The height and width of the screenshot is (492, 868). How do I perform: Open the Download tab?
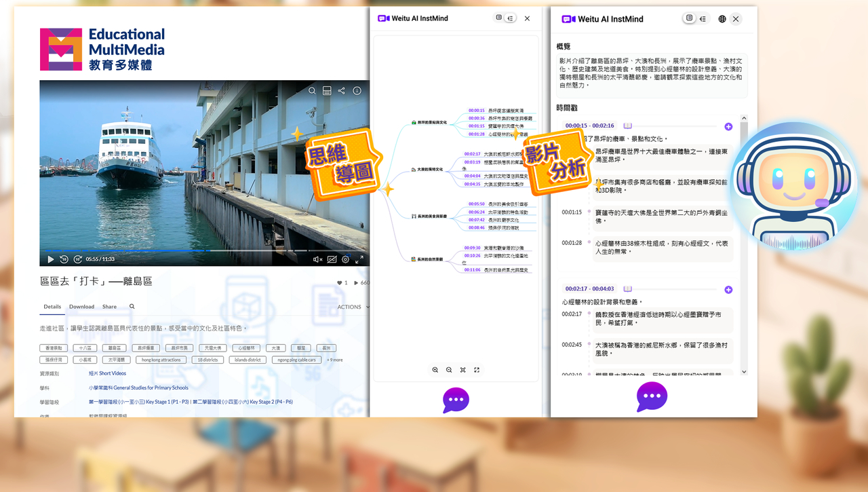pyautogui.click(x=81, y=307)
